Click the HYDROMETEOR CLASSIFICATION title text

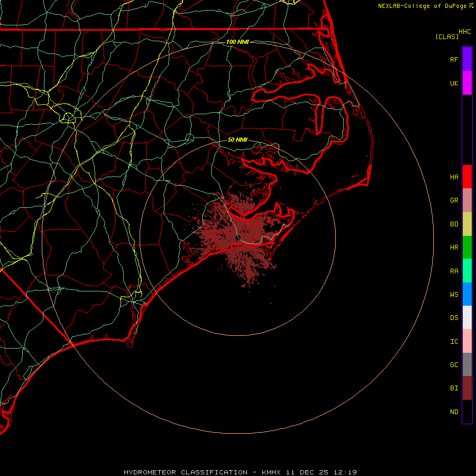186,472
